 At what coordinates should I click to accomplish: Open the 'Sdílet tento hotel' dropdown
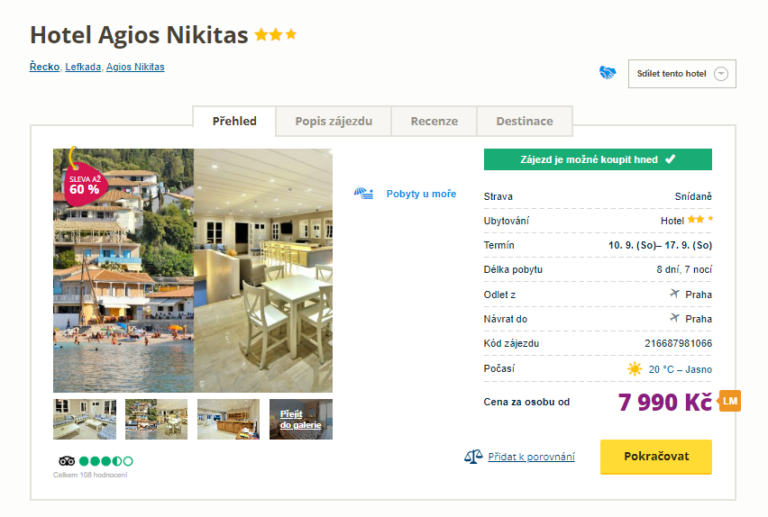point(682,74)
